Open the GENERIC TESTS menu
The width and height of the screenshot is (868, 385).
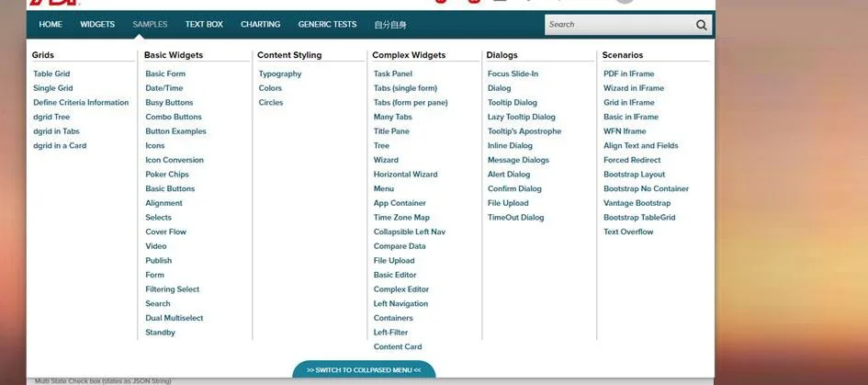(x=327, y=25)
